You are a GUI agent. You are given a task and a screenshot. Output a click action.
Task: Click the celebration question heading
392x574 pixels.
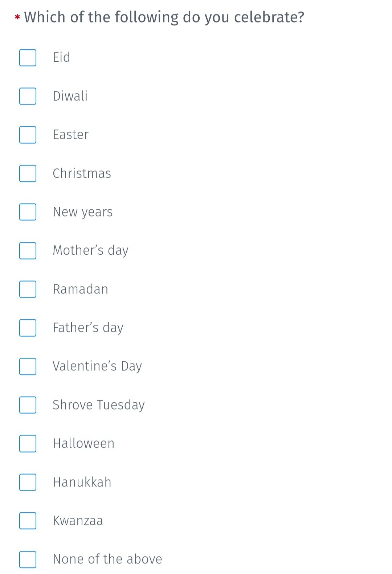[164, 17]
